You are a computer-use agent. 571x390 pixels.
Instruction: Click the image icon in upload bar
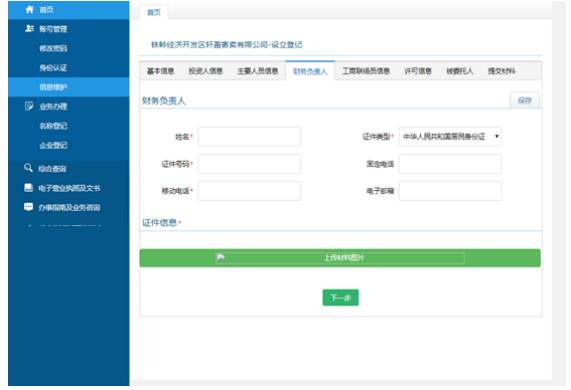point(220,257)
